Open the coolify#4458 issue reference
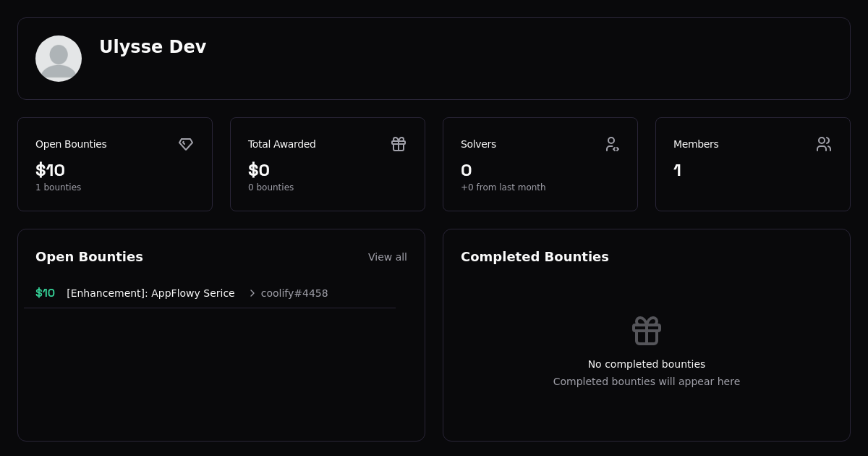This screenshot has width=868, height=456. [x=294, y=293]
